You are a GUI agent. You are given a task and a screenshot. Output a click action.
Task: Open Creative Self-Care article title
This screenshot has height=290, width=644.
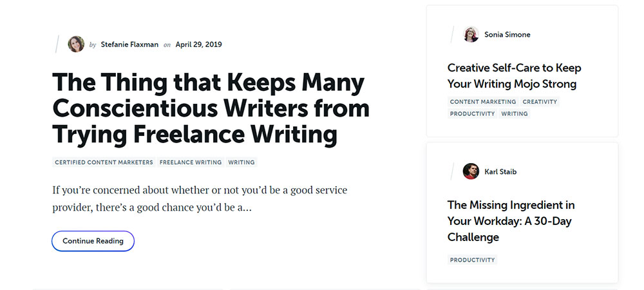coord(514,75)
